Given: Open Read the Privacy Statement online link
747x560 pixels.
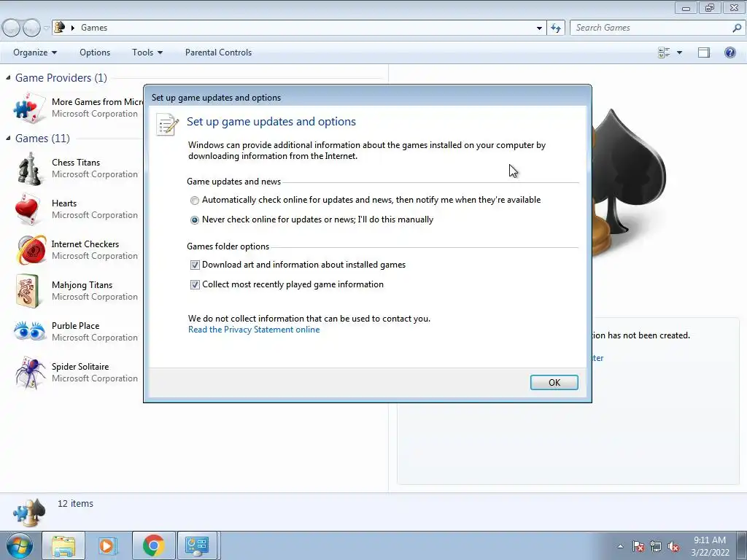Looking at the screenshot, I should pyautogui.click(x=254, y=330).
